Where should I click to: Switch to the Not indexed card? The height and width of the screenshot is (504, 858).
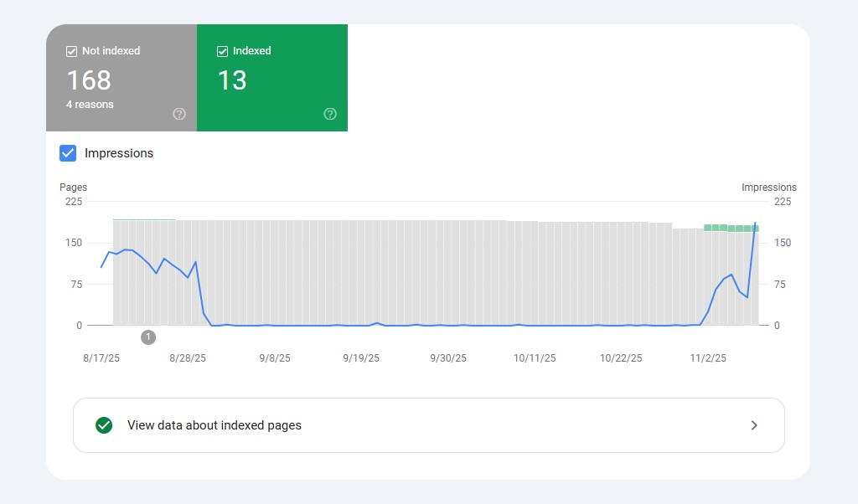(121, 78)
